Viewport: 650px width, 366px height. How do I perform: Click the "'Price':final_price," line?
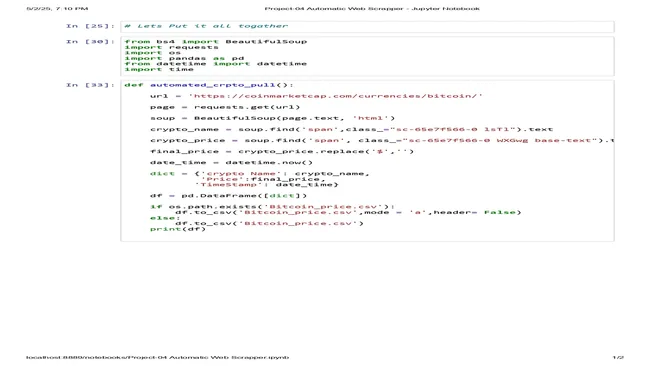coord(263,179)
